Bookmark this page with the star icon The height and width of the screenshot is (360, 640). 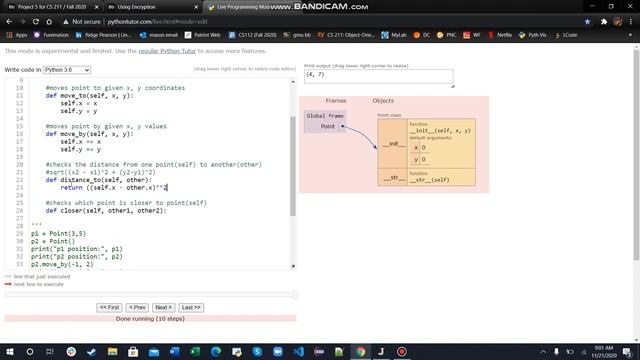587,22
